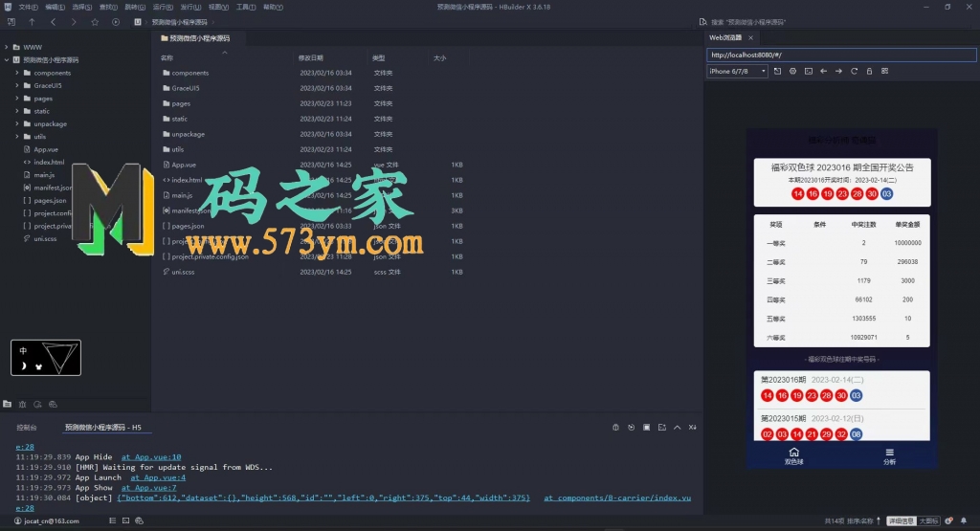Open the 编辑 (Edit) menu
This screenshot has width=980, height=531.
[55, 7]
